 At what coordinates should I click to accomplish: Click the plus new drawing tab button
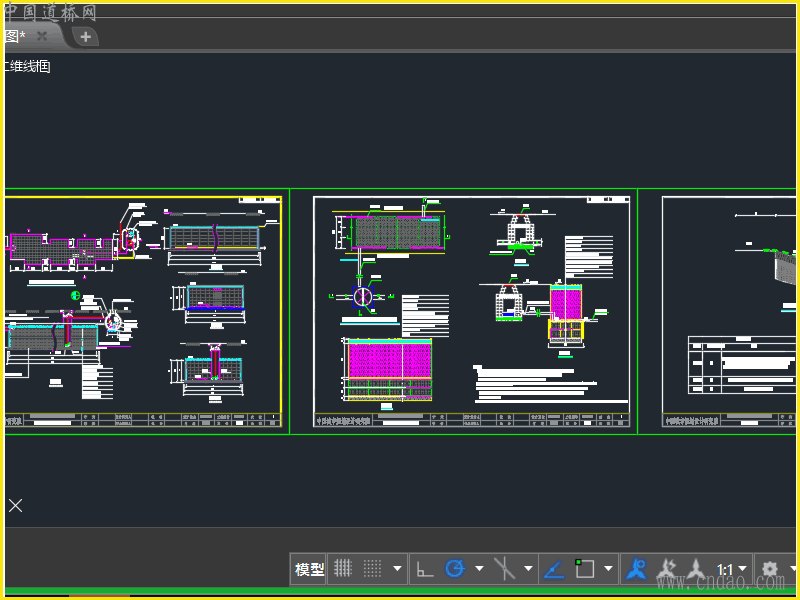(x=86, y=37)
